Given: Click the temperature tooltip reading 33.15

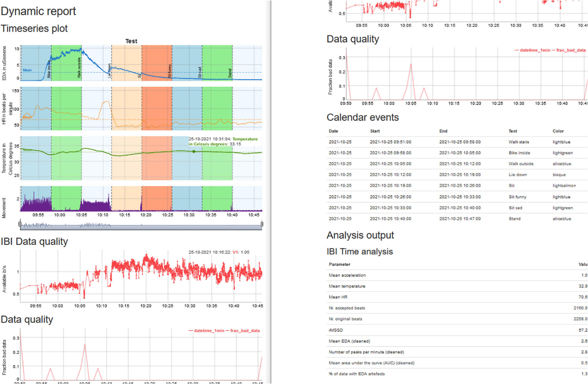Looking at the screenshot, I should click(x=223, y=141).
